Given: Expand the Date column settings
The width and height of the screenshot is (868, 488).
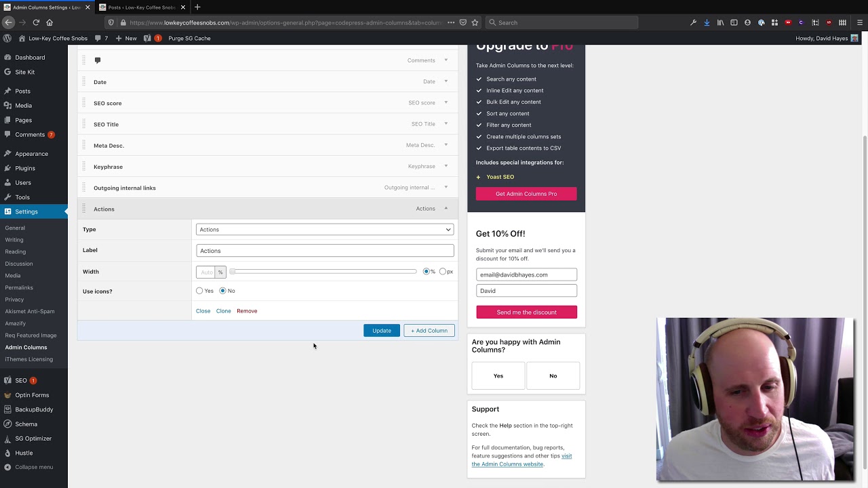Looking at the screenshot, I should pos(446,81).
